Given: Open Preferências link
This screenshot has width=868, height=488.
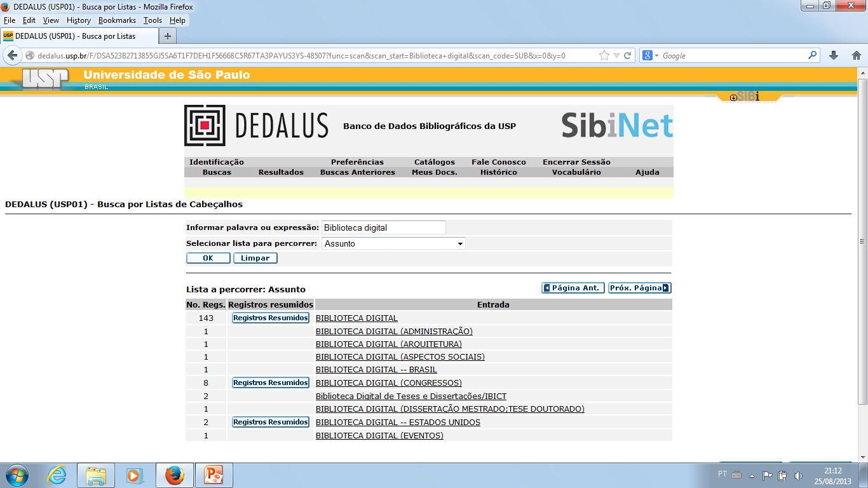Looking at the screenshot, I should pyautogui.click(x=357, y=162).
